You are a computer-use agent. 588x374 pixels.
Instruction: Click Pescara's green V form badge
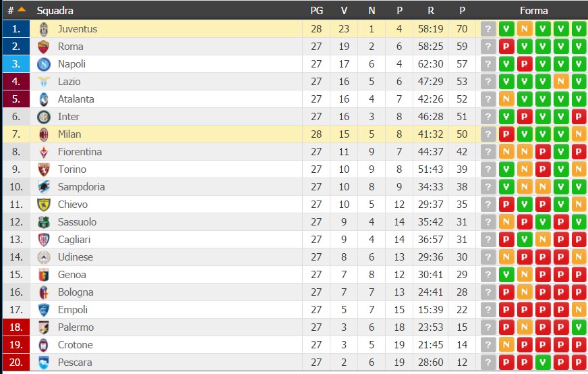click(x=543, y=363)
